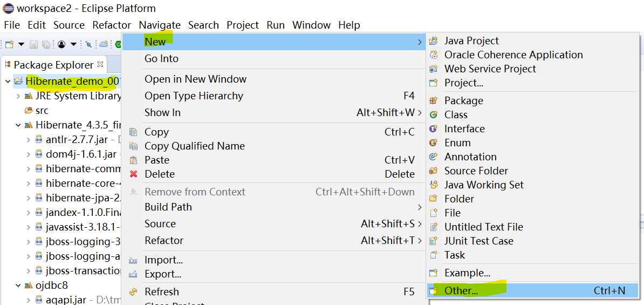Select Open in New Window
644x305 pixels.
point(273,79)
